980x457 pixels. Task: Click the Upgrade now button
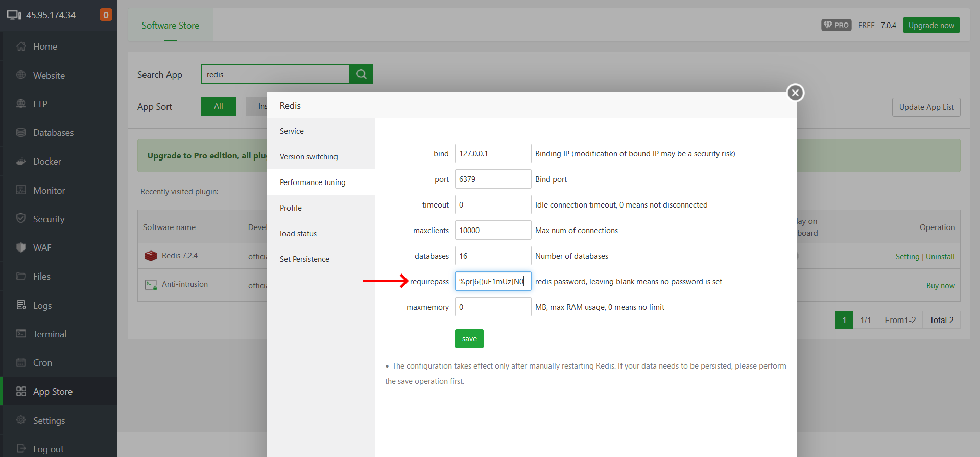(931, 25)
